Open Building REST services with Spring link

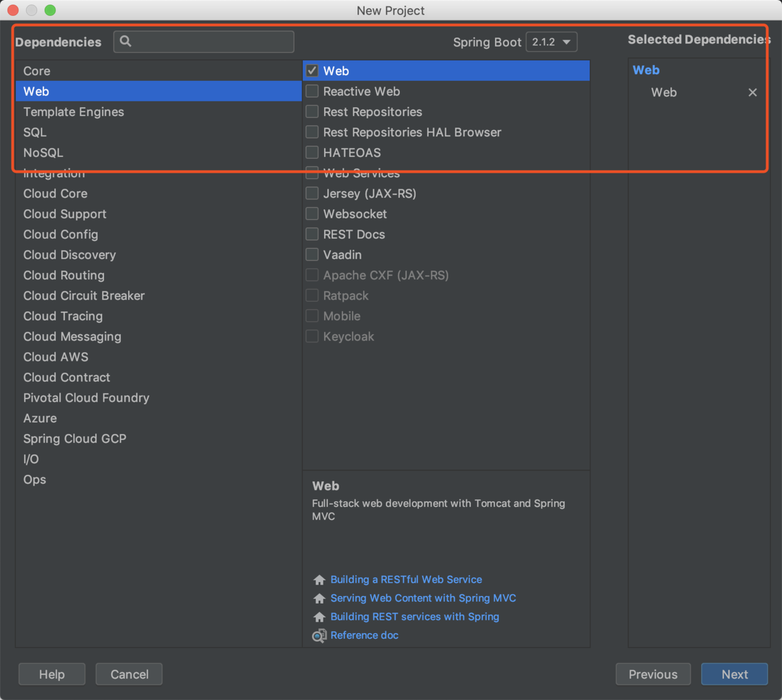pyautogui.click(x=415, y=617)
